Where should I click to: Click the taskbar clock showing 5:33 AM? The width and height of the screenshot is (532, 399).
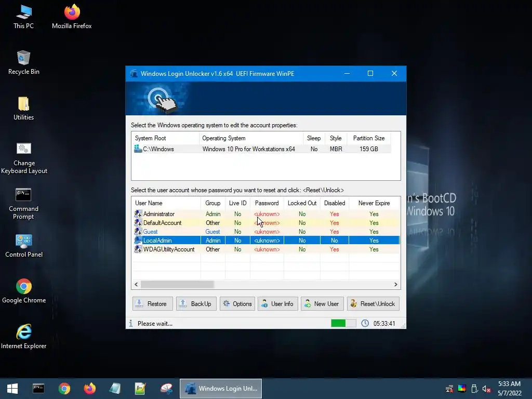point(509,389)
